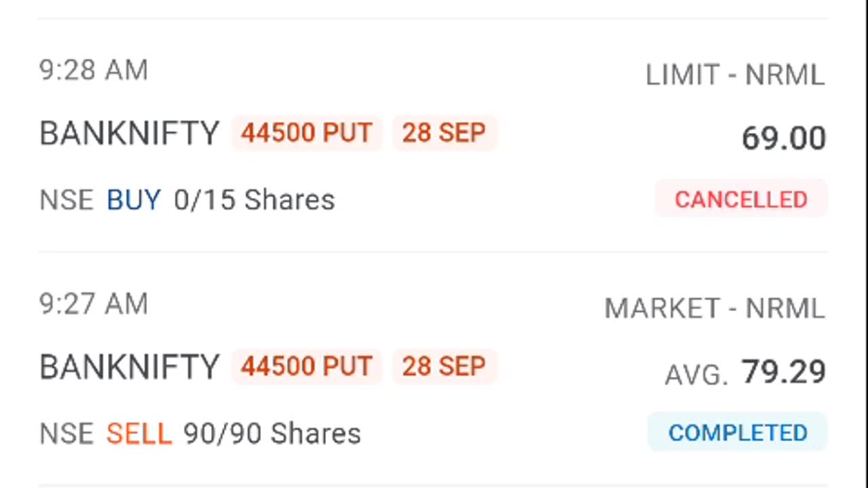The height and width of the screenshot is (488, 868).
Task: Click the 44500 PUT tag on cancelled order
Action: pos(307,133)
